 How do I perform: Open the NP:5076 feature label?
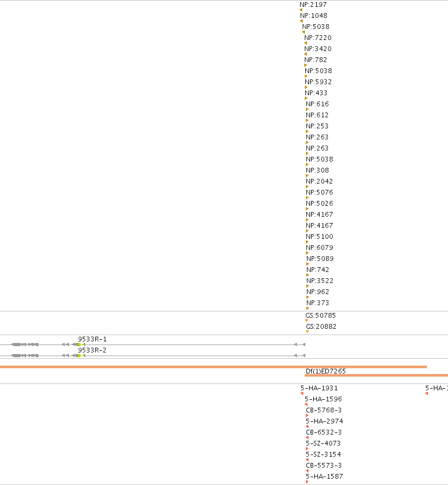click(320, 193)
